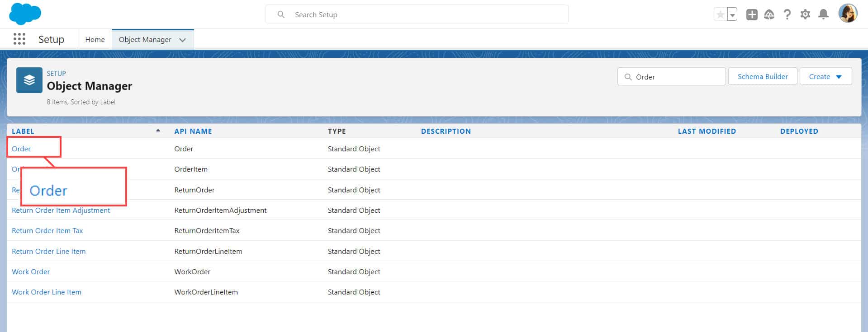Click the WorkOrder API name cell
This screenshot has width=868, height=332.
click(x=192, y=271)
